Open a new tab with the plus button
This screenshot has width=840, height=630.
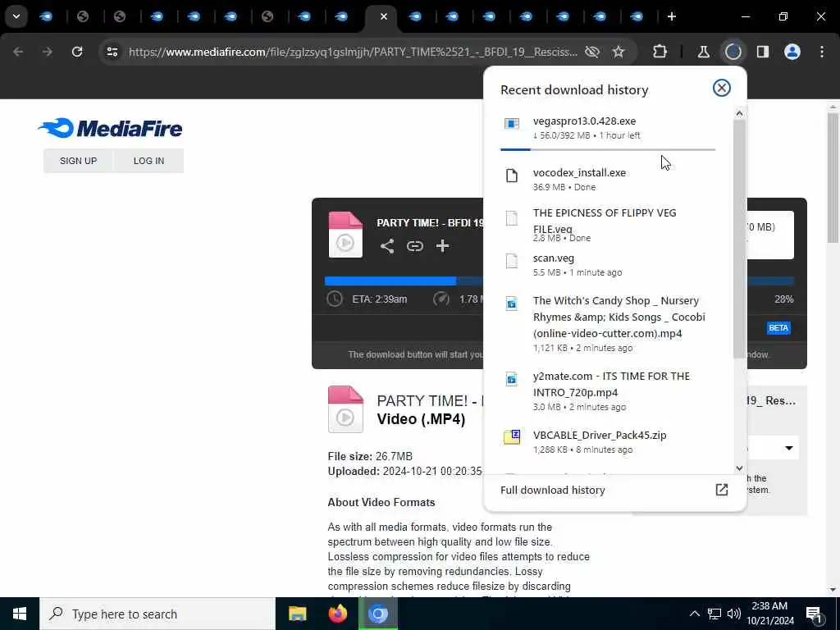(672, 16)
